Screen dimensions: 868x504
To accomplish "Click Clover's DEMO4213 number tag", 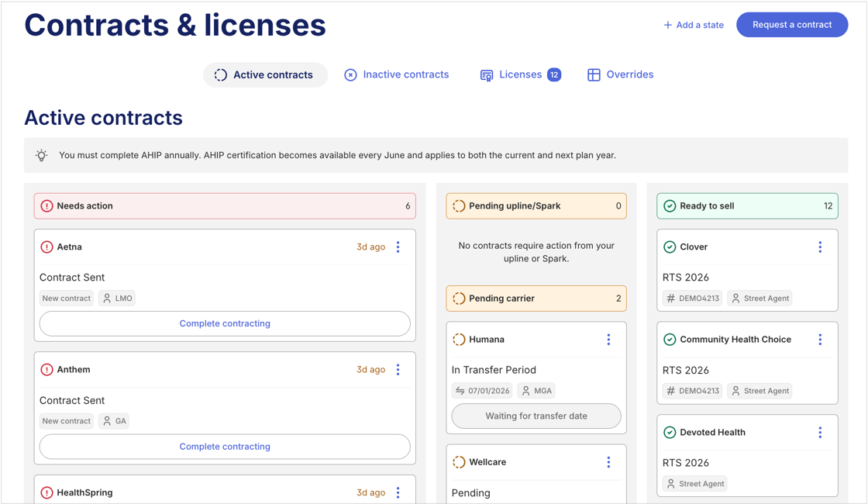I will click(693, 299).
